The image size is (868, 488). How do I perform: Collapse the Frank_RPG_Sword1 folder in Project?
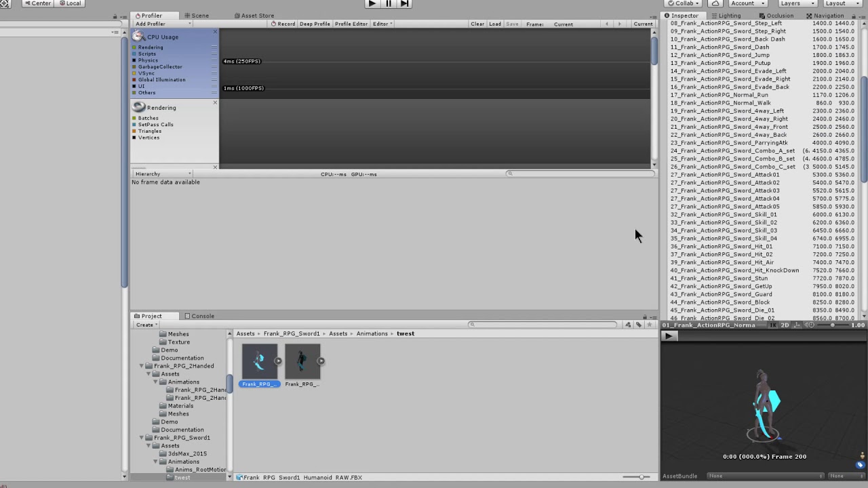click(140, 437)
